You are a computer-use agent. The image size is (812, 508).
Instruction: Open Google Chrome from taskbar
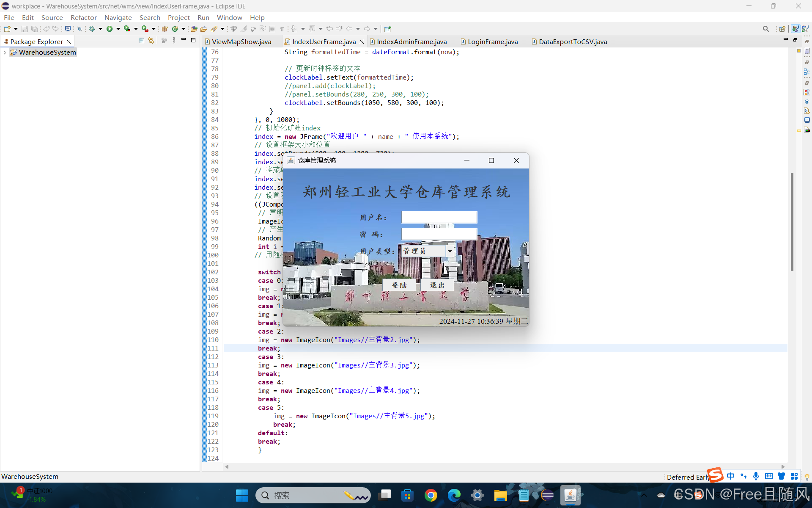pyautogui.click(x=431, y=495)
